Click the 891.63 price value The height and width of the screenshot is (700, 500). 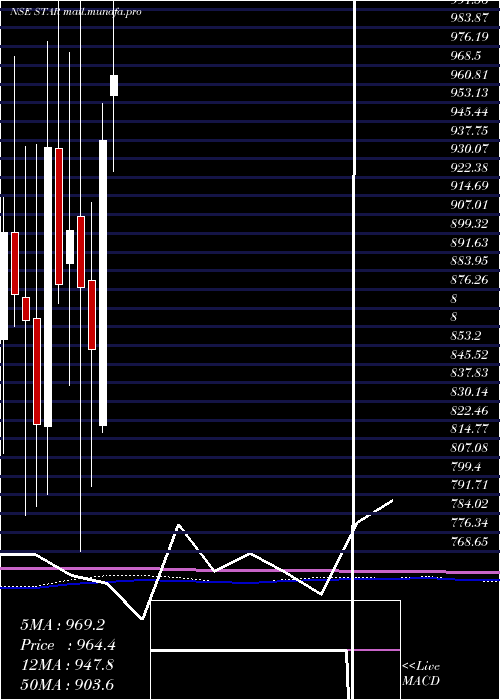[469, 242]
